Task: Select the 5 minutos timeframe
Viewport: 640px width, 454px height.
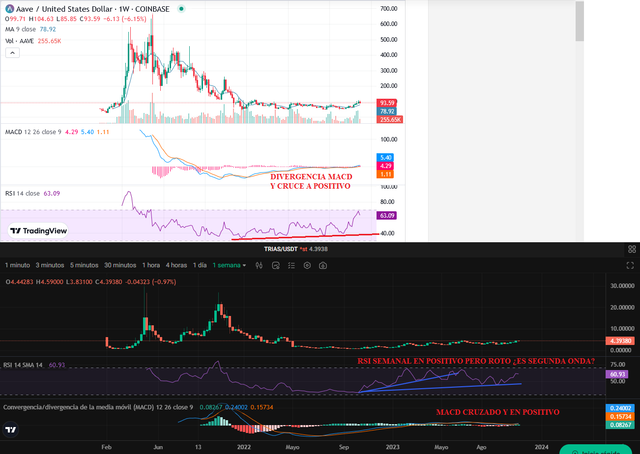Action: (x=84, y=265)
